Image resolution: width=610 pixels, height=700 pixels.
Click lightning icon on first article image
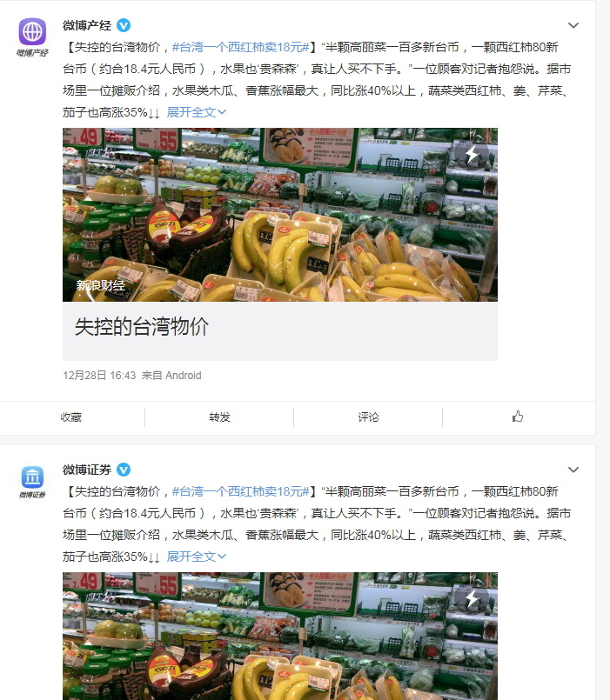(472, 154)
